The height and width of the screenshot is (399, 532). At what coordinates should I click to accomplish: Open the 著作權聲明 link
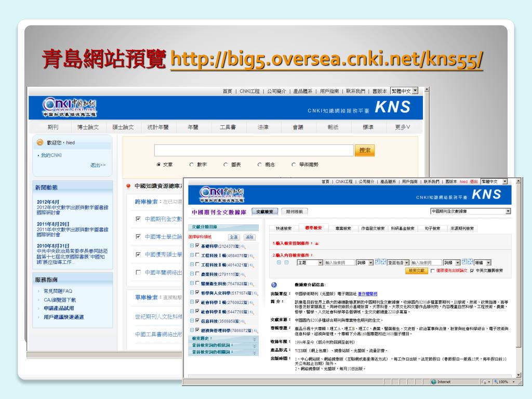coord(367,294)
